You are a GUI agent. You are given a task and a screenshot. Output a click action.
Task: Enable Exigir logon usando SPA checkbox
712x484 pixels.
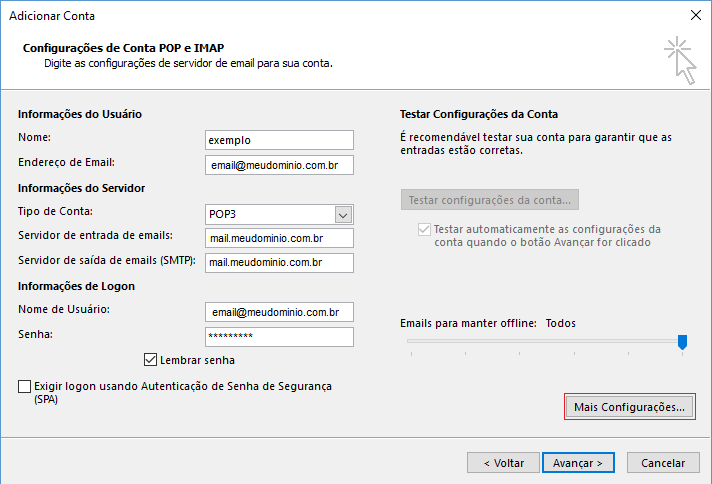coord(24,386)
